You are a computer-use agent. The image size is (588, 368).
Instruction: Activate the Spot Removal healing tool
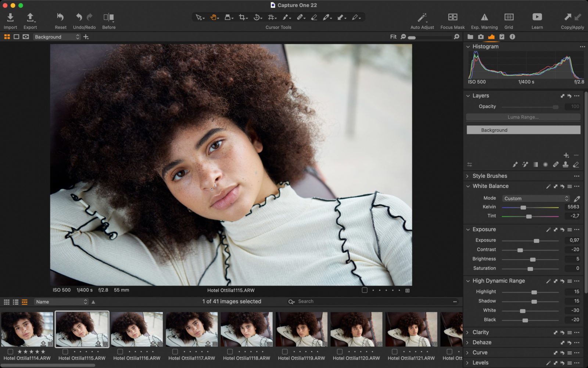point(301,17)
